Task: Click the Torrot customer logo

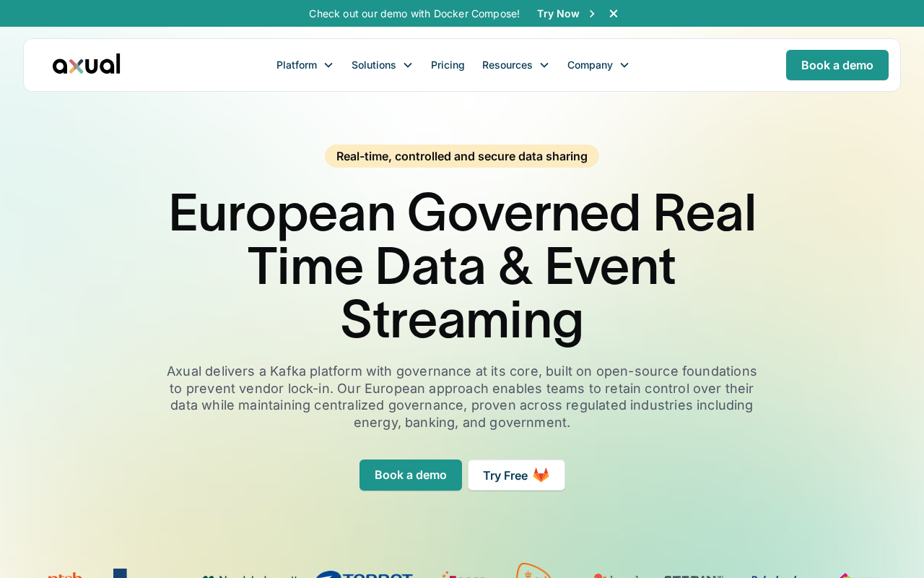Action: (x=364, y=574)
